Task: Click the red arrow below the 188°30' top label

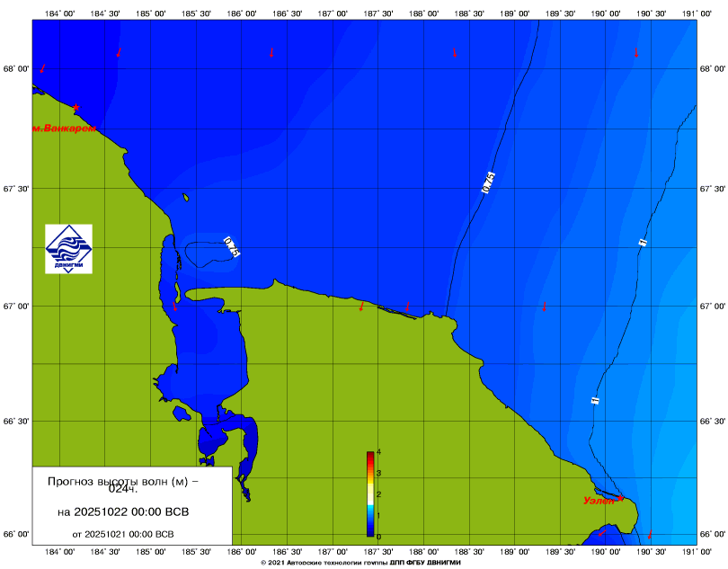Action: pos(455,53)
